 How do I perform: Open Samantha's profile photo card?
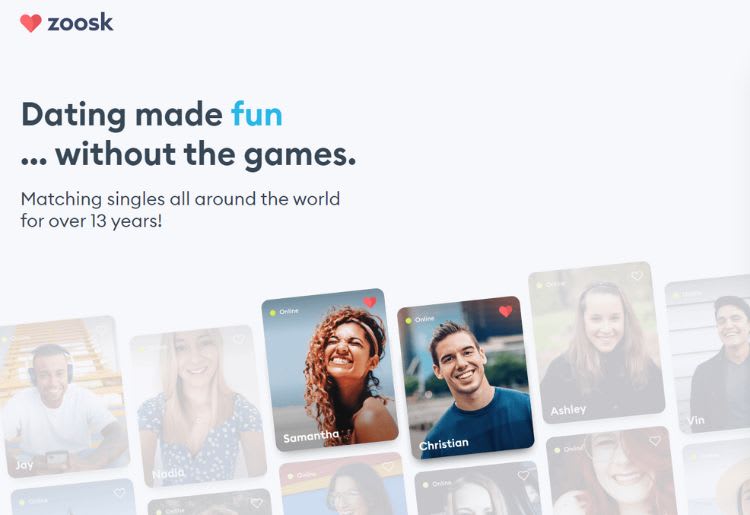coord(330,370)
